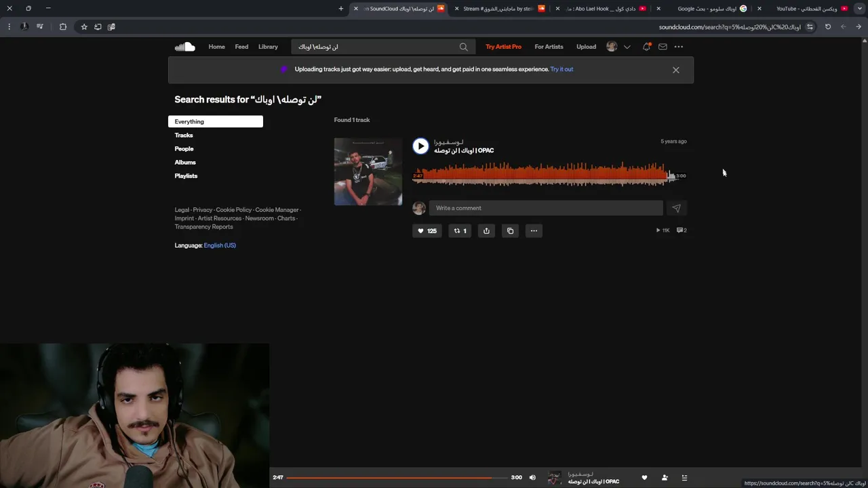Open a new browser tab
The width and height of the screenshot is (868, 488).
(341, 8)
